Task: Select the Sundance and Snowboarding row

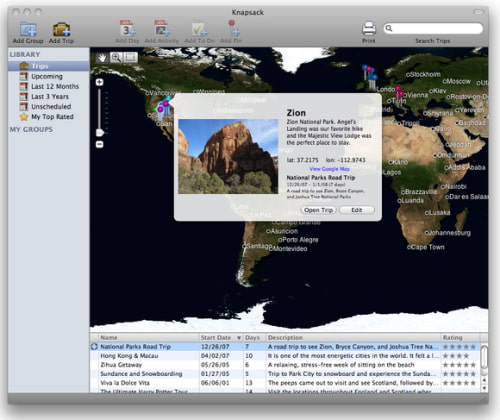Action: coord(285,374)
